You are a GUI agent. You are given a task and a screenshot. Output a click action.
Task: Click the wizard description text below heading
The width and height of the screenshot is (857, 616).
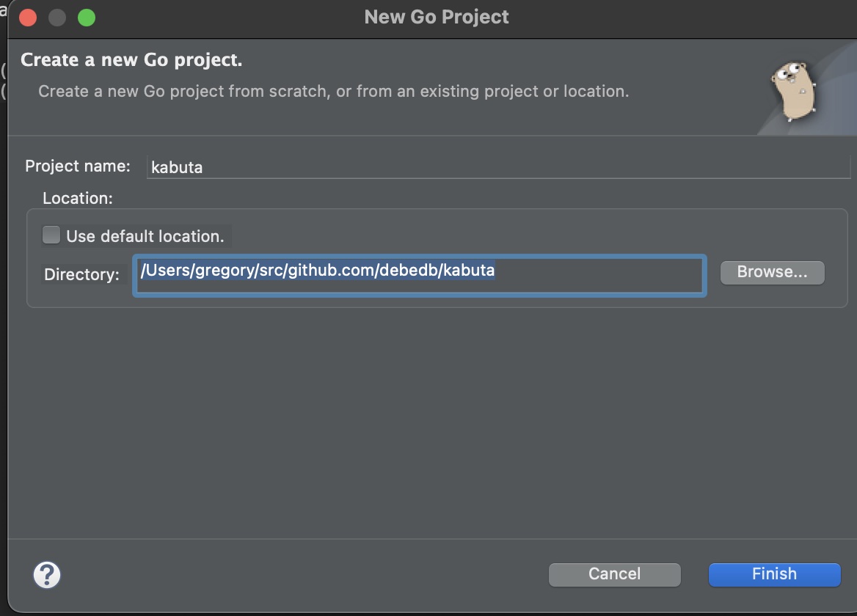pos(333,92)
